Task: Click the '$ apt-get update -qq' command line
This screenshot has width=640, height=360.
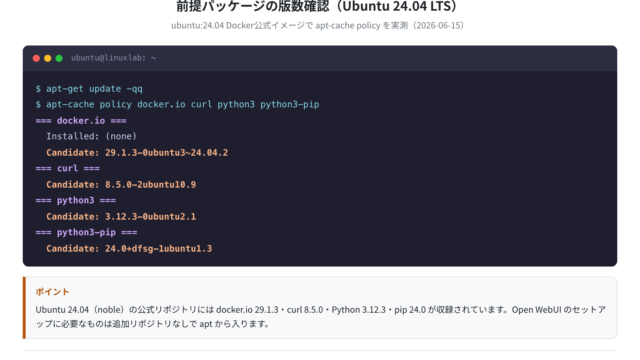Action: click(x=89, y=89)
